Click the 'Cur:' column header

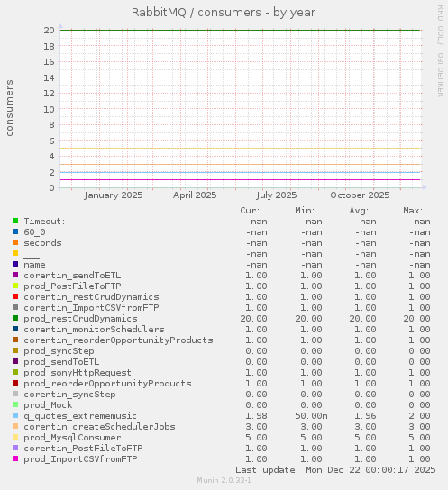(250, 210)
